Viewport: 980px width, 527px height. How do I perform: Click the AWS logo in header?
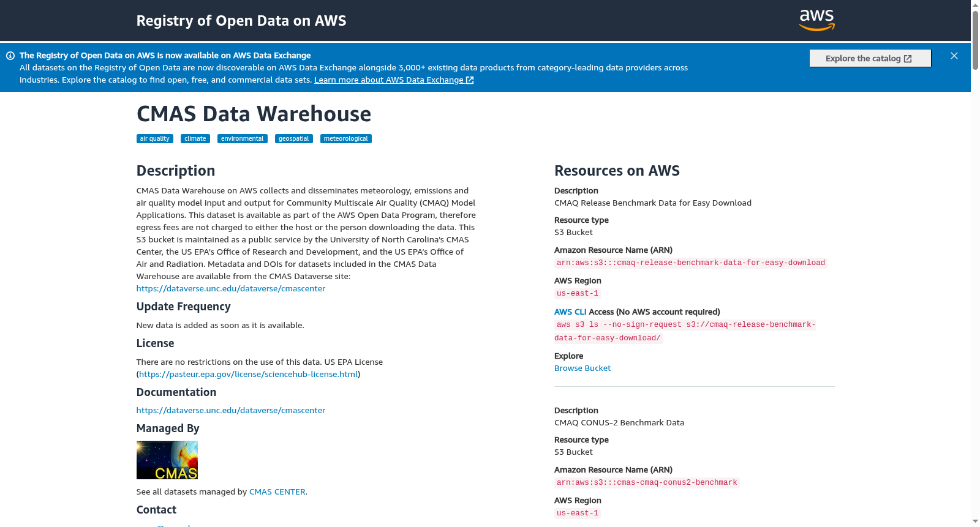[x=817, y=20]
